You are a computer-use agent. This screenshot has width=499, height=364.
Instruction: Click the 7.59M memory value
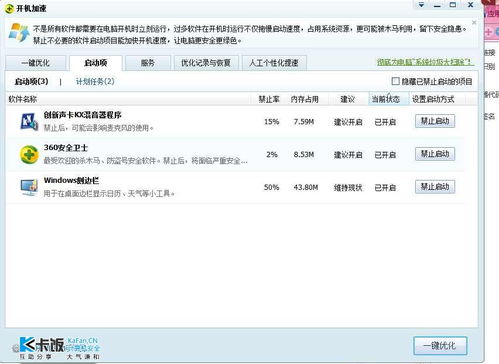tap(304, 122)
